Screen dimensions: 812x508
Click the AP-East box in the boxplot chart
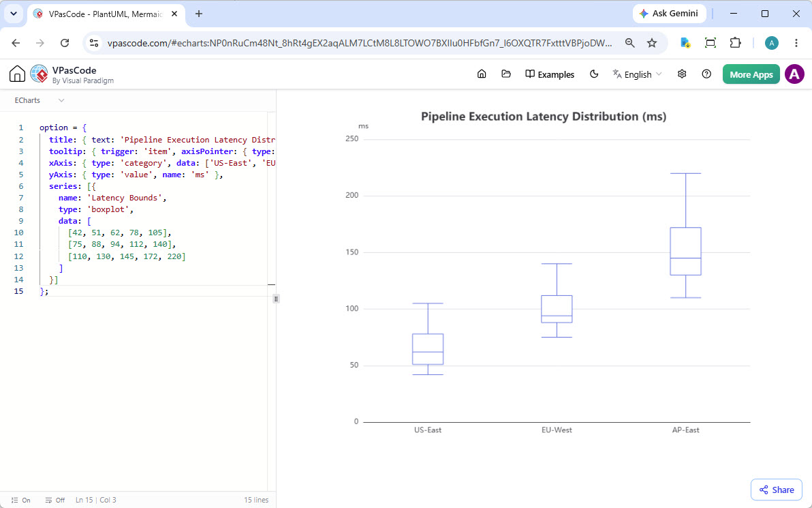coord(685,251)
